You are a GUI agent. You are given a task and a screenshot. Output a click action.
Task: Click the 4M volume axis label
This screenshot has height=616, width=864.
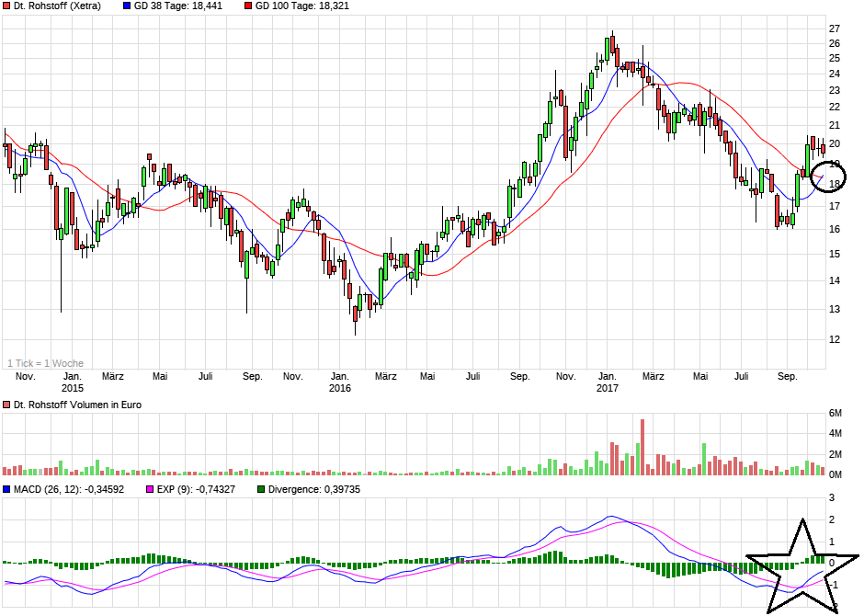(836, 434)
